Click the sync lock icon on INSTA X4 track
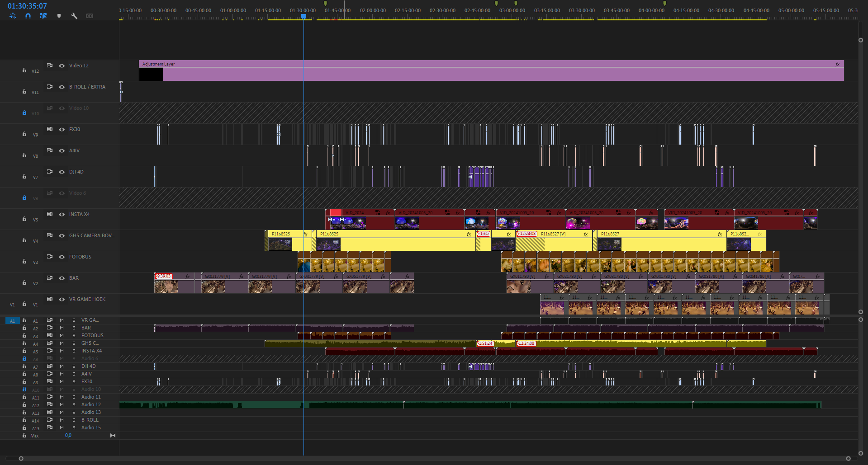The image size is (868, 465). [49, 214]
